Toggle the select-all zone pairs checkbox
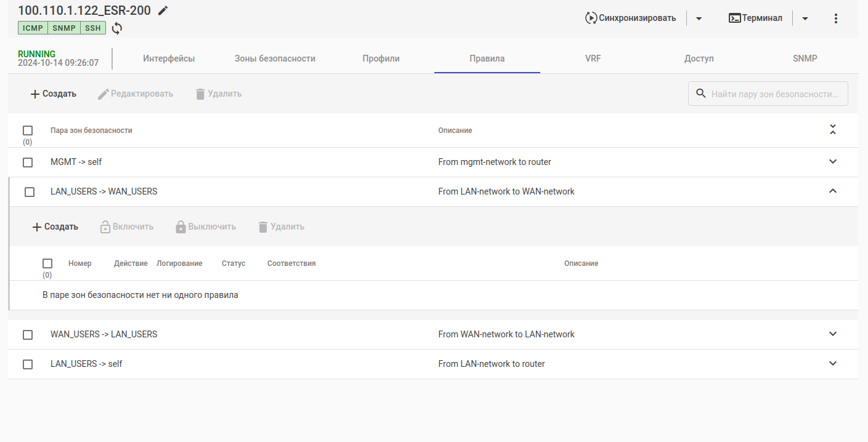This screenshot has width=868, height=442. (x=28, y=131)
